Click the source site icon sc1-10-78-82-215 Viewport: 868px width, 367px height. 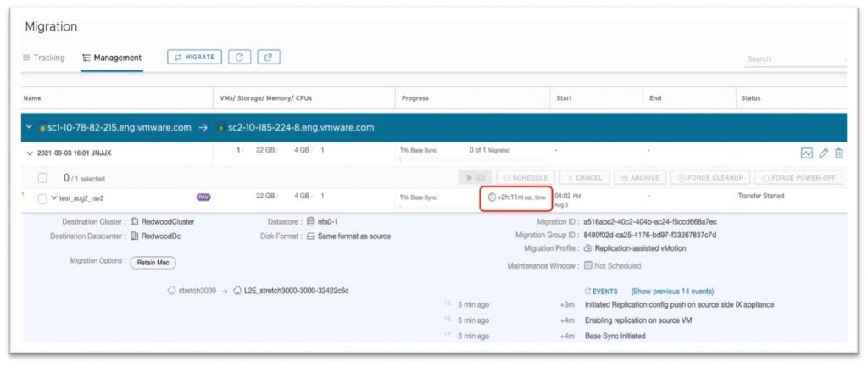pyautogui.click(x=42, y=128)
